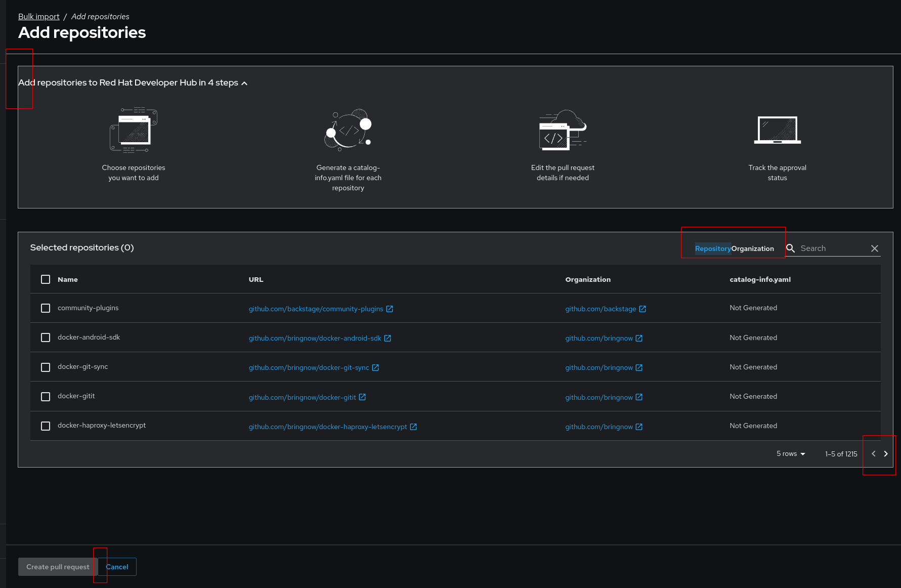Open the Bulk import breadcrumb link
This screenshot has width=901, height=588.
point(38,17)
